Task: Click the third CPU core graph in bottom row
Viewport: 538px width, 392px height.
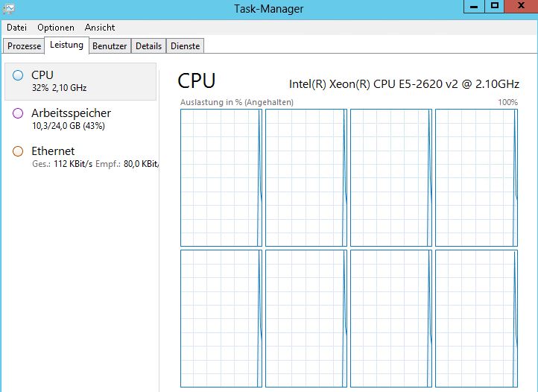Action: pyautogui.click(x=391, y=318)
